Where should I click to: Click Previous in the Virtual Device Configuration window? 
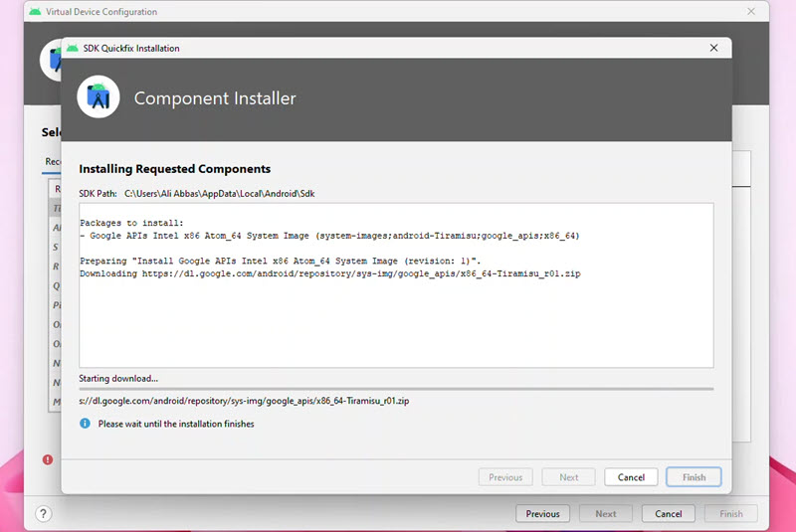pos(542,514)
